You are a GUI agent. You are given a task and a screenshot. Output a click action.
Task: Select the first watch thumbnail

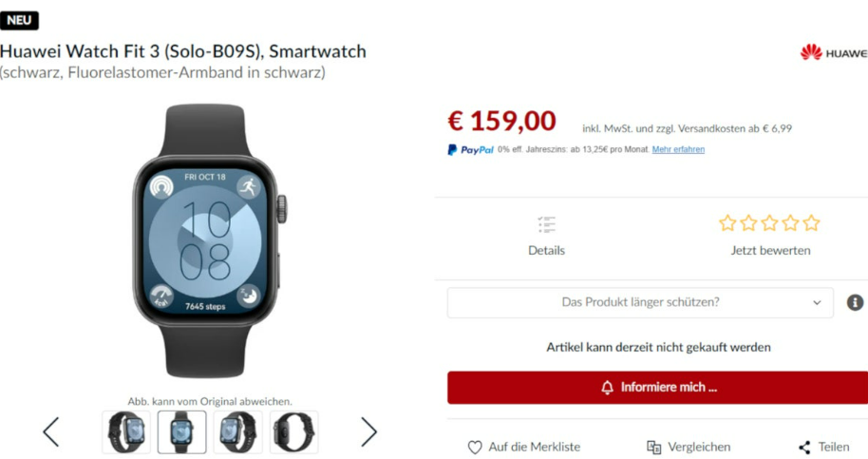(126, 431)
